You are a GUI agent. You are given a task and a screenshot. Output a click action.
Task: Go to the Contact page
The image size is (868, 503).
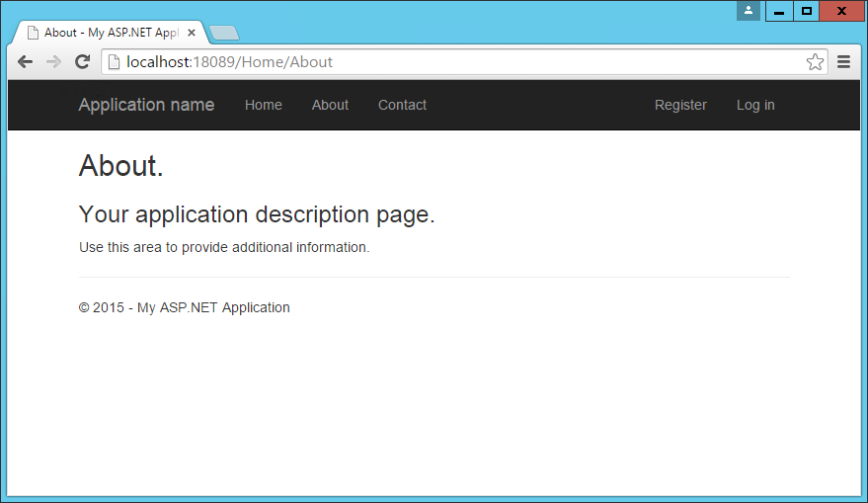[x=403, y=105]
